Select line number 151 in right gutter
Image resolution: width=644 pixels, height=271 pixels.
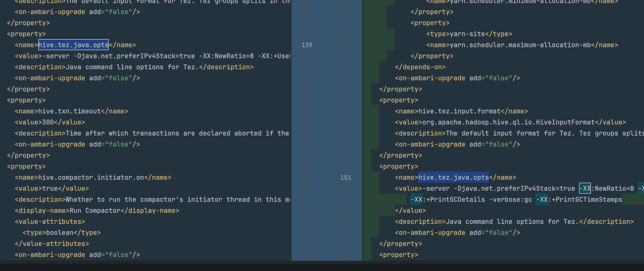[345, 177]
